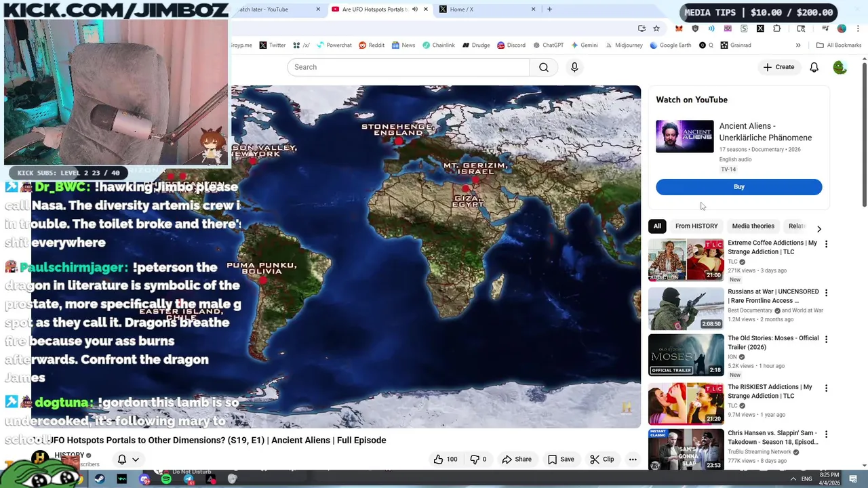Open the Discord bookmark
The width and height of the screenshot is (868, 488).
[x=511, y=45]
